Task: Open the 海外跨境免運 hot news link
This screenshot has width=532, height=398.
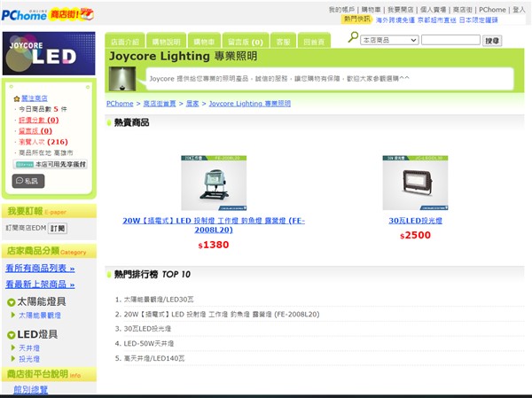Action: pyautogui.click(x=395, y=20)
